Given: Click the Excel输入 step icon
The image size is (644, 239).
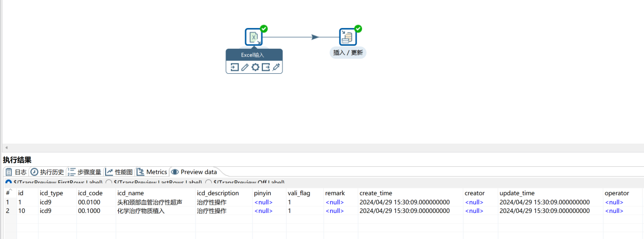Looking at the screenshot, I should coord(253,37).
